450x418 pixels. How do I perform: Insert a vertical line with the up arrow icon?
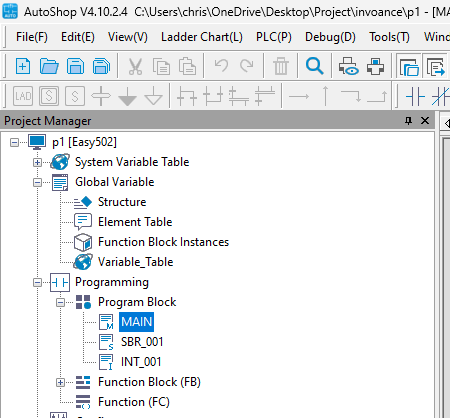coord(325,96)
